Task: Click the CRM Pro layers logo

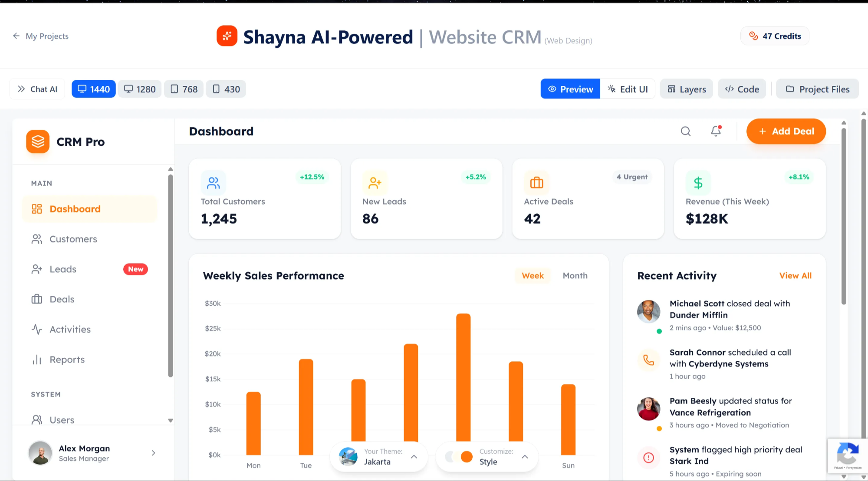Action: pos(38,141)
